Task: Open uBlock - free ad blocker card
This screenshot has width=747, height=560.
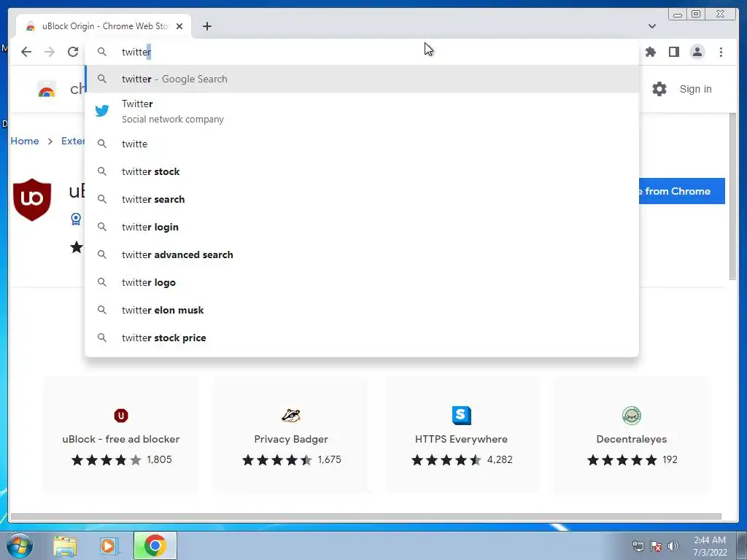Action: pos(121,435)
